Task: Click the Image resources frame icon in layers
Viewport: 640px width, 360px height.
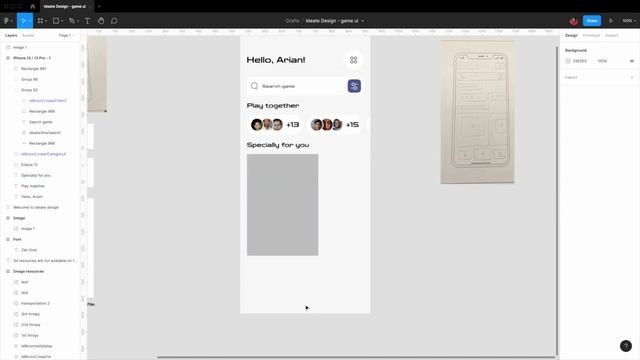Action: (8, 271)
